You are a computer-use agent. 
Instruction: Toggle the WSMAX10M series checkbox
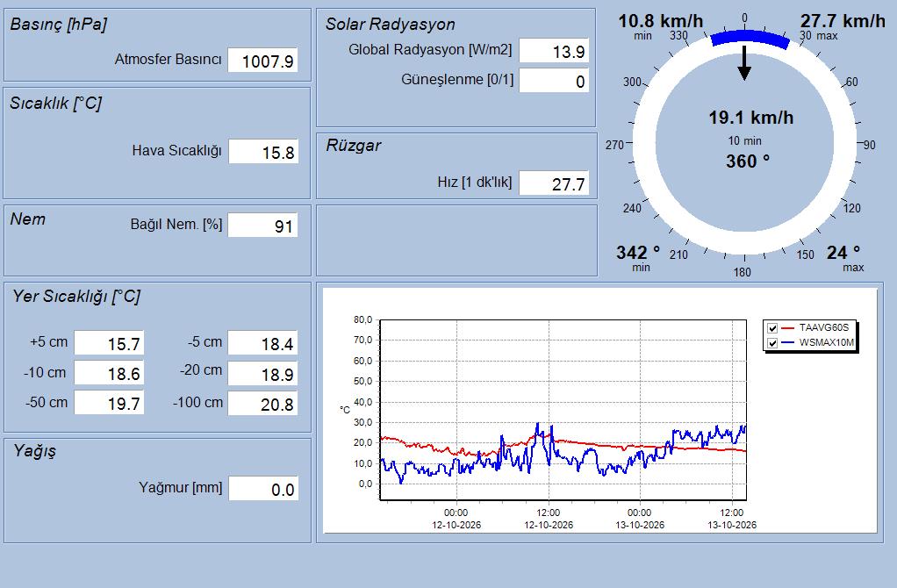772,343
